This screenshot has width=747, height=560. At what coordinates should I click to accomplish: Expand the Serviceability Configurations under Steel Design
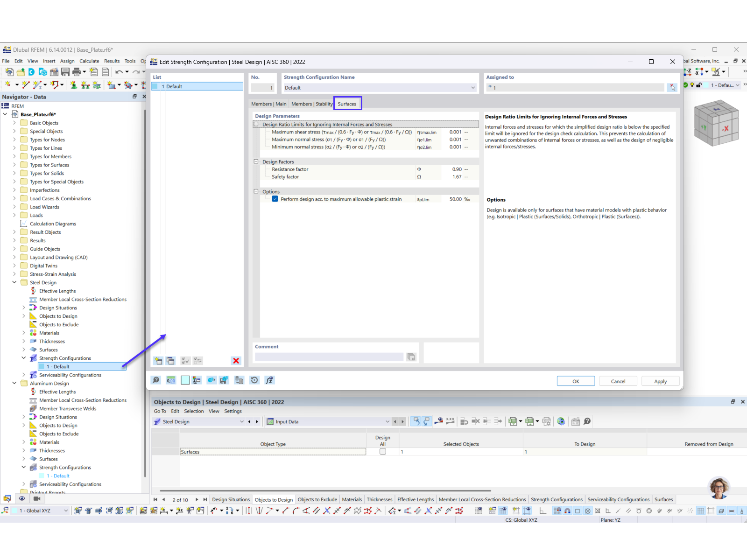tap(24, 375)
